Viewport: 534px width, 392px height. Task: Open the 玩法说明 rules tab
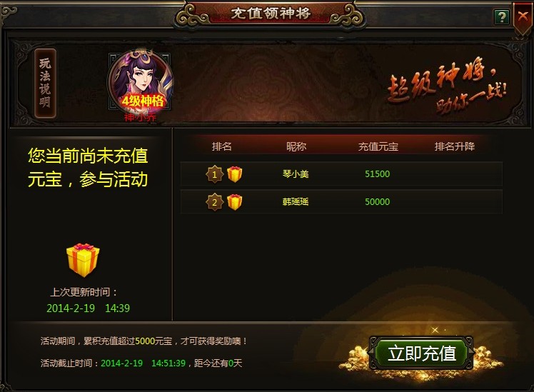point(45,83)
